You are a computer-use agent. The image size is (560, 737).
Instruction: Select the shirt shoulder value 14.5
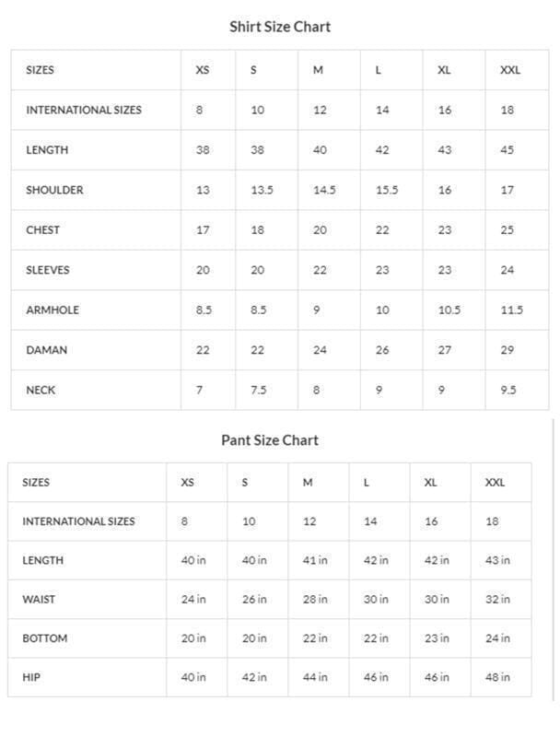(x=324, y=190)
